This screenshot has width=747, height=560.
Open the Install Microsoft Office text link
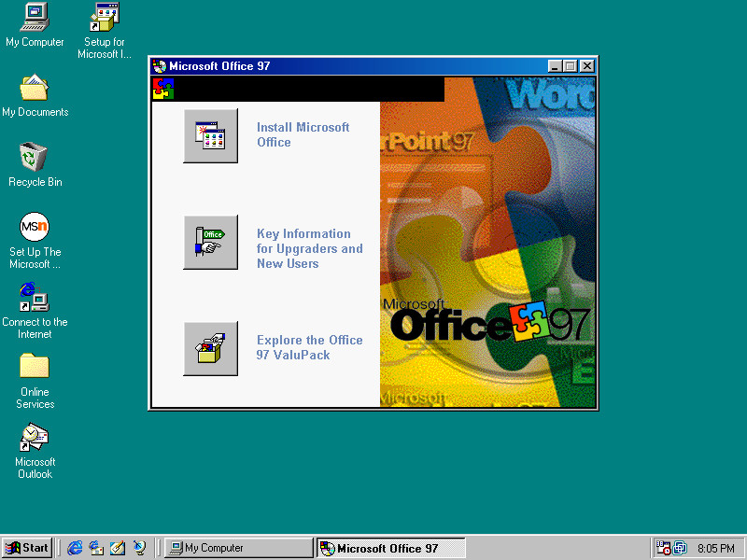click(x=303, y=134)
